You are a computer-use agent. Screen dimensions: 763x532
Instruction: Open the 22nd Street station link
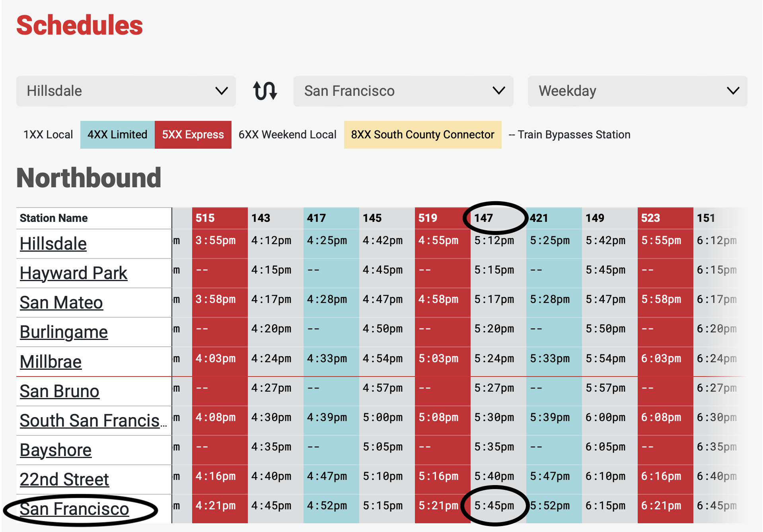(x=64, y=479)
